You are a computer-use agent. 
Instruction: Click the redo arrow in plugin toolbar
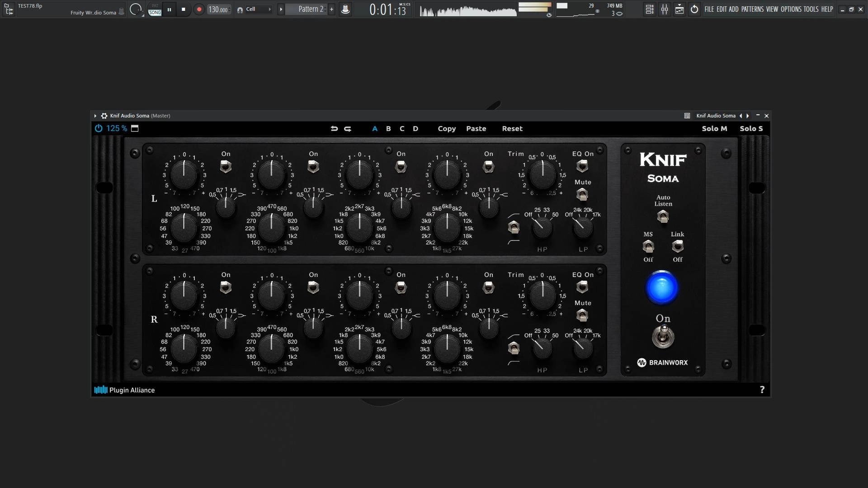point(348,129)
